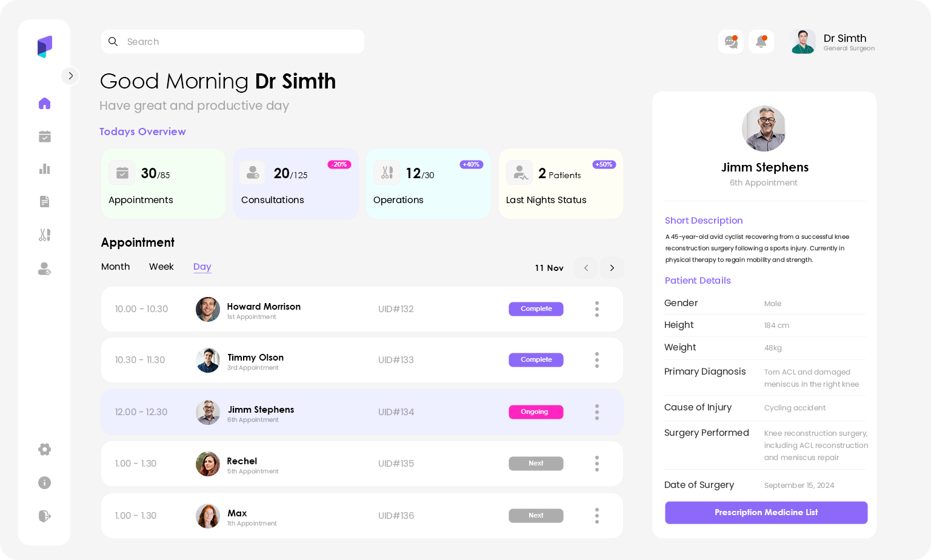The height and width of the screenshot is (560, 931).
Task: Open options menu for Howard Morrison appointment
Action: coord(596,309)
